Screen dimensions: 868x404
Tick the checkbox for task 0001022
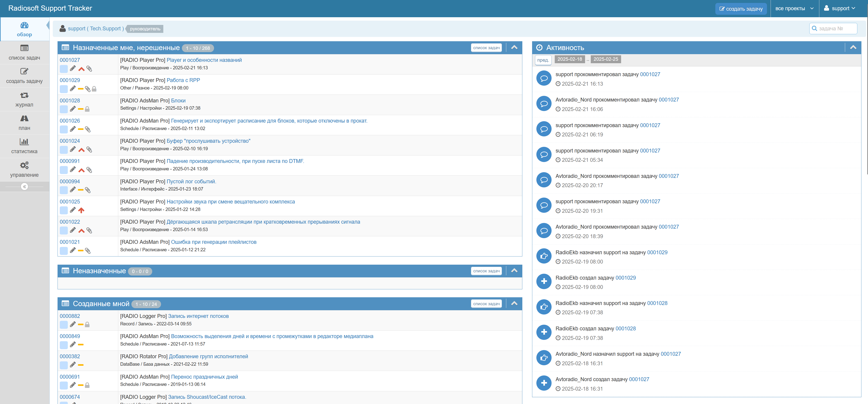64,231
